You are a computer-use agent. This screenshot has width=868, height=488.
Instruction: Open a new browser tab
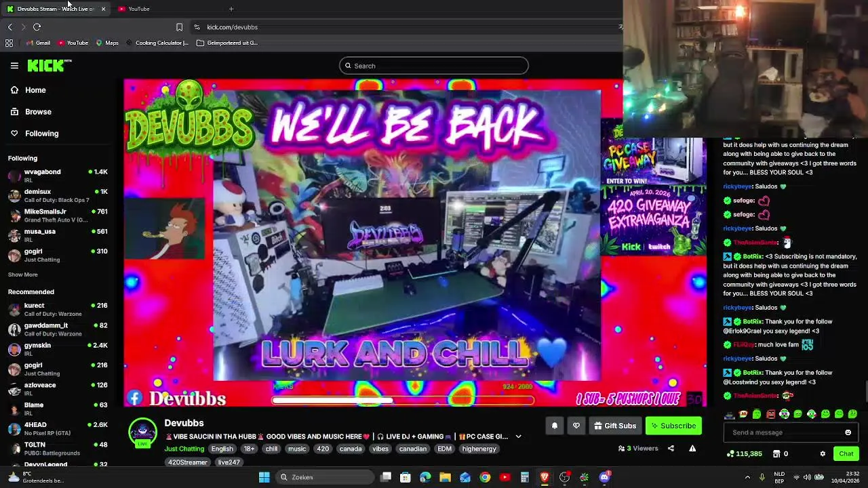tap(231, 9)
